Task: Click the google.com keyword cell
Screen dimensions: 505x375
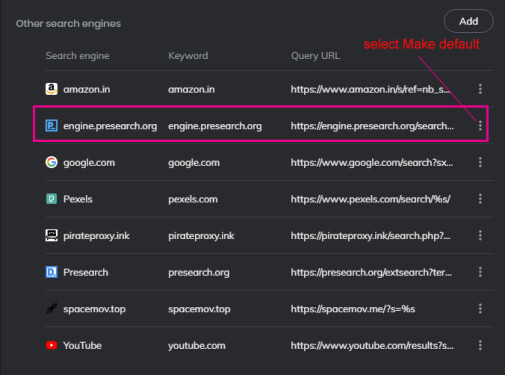Action: pos(194,163)
